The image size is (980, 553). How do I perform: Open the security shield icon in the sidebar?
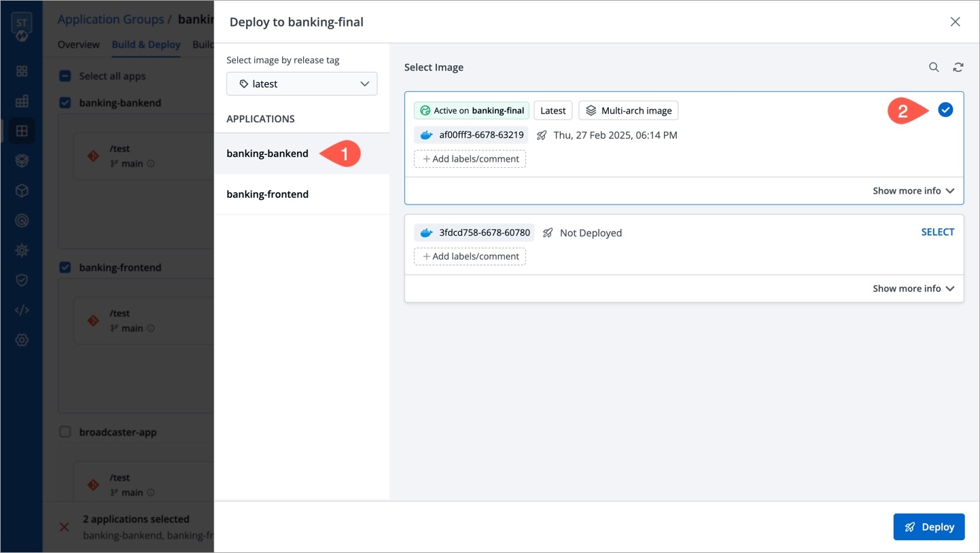pos(22,280)
